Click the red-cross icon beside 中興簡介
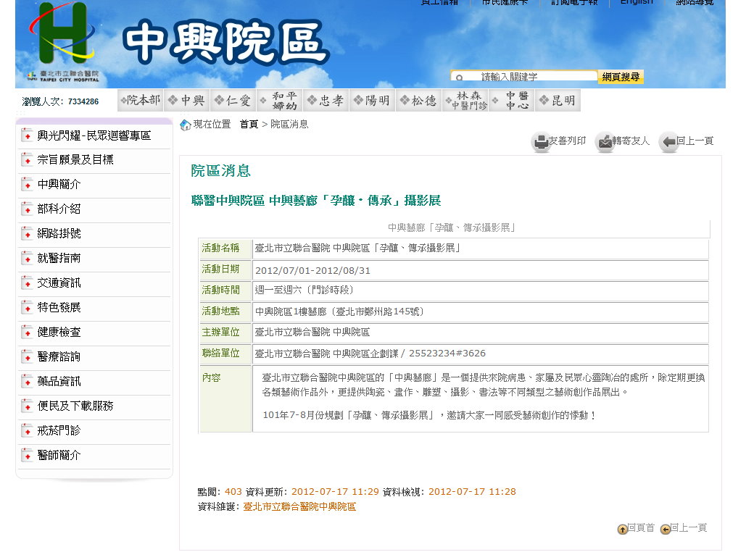The height and width of the screenshot is (560, 754). click(x=27, y=185)
